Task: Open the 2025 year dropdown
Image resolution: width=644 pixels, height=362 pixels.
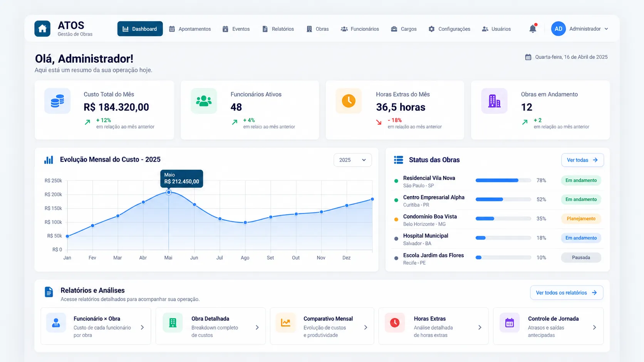Action: tap(352, 160)
